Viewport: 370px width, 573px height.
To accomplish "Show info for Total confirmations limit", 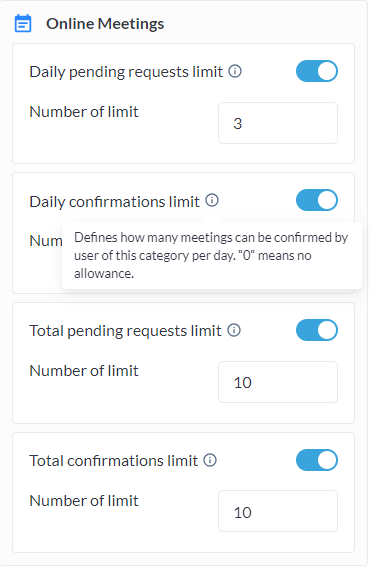I will [210, 460].
